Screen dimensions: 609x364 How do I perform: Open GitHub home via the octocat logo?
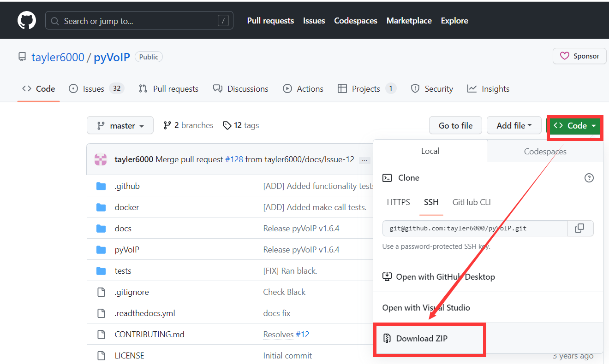coord(26,20)
